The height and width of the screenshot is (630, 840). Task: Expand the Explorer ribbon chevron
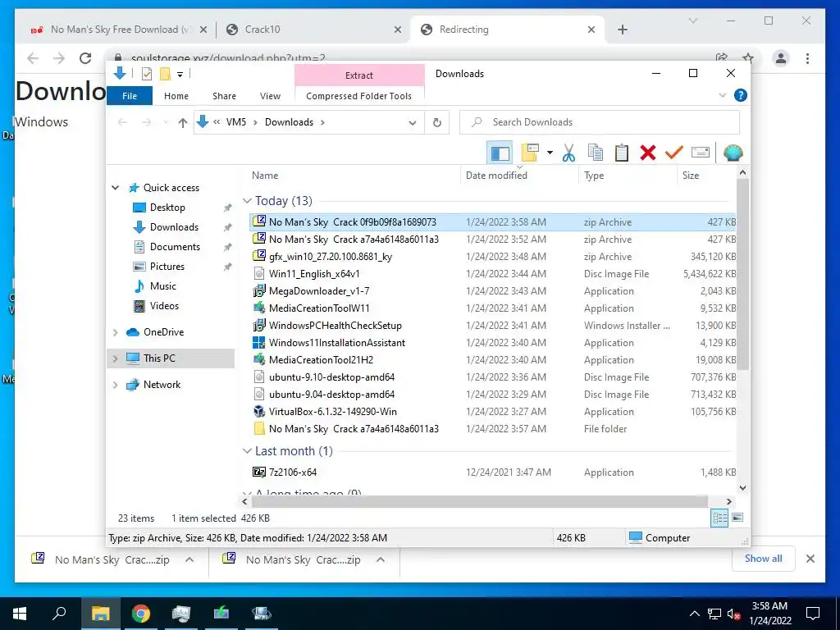(722, 95)
